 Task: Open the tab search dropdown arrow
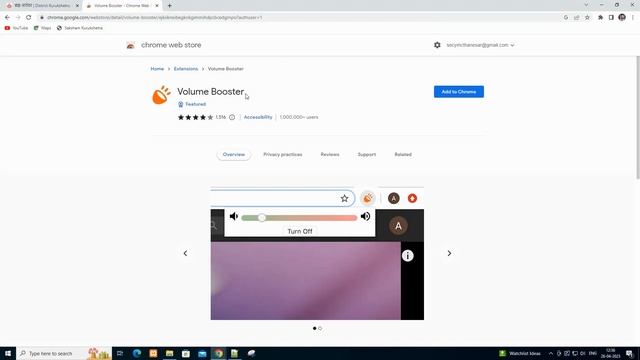point(586,5)
